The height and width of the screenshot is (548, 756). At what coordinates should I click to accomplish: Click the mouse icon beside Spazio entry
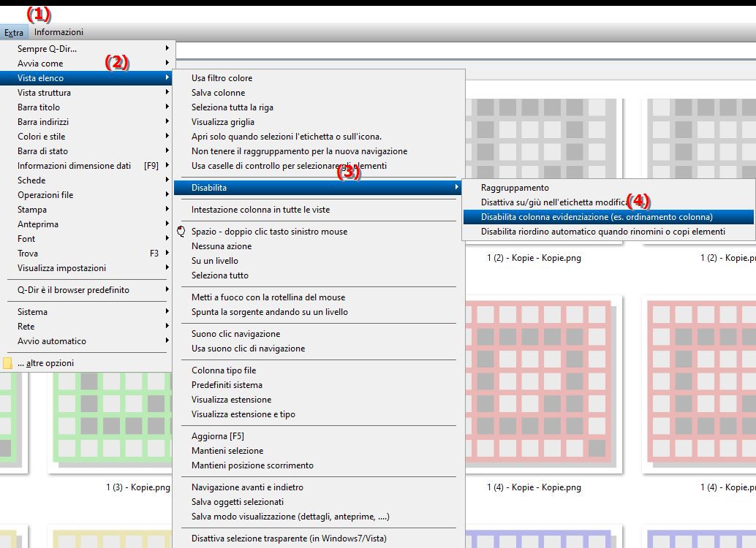click(x=181, y=232)
